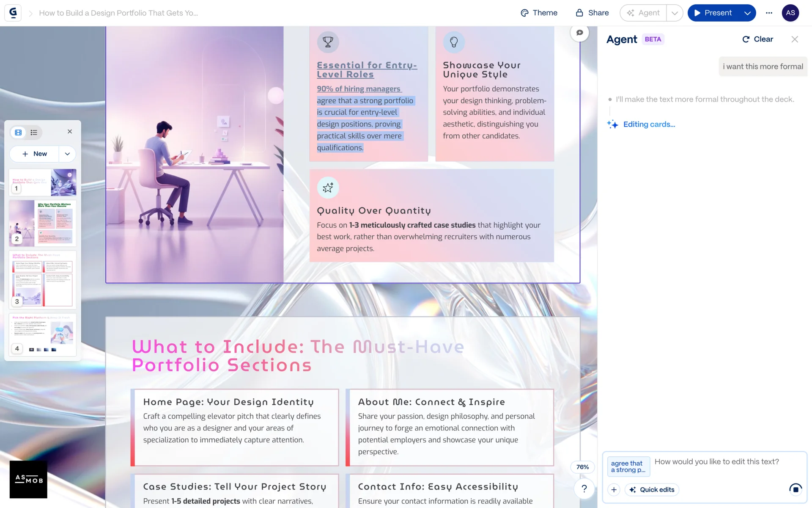Stop the agent's generation
Image resolution: width=812 pixels, height=508 pixels.
pos(795,489)
